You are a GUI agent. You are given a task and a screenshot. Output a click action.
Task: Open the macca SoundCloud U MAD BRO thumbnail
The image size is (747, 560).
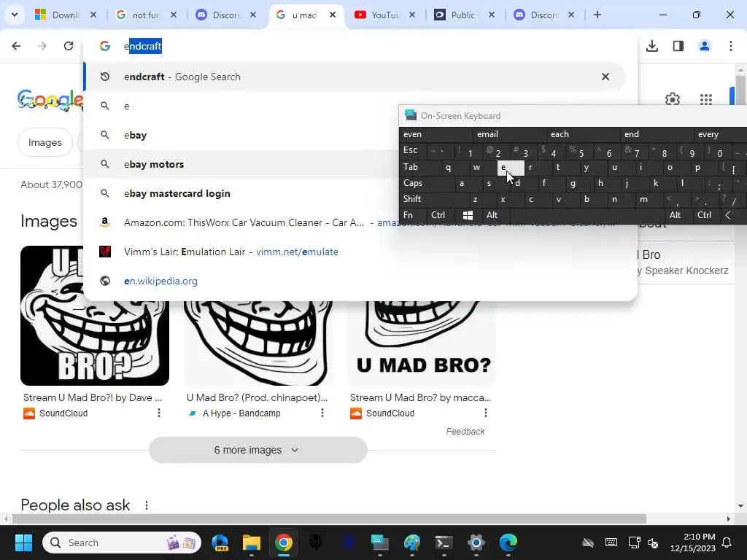tap(422, 343)
